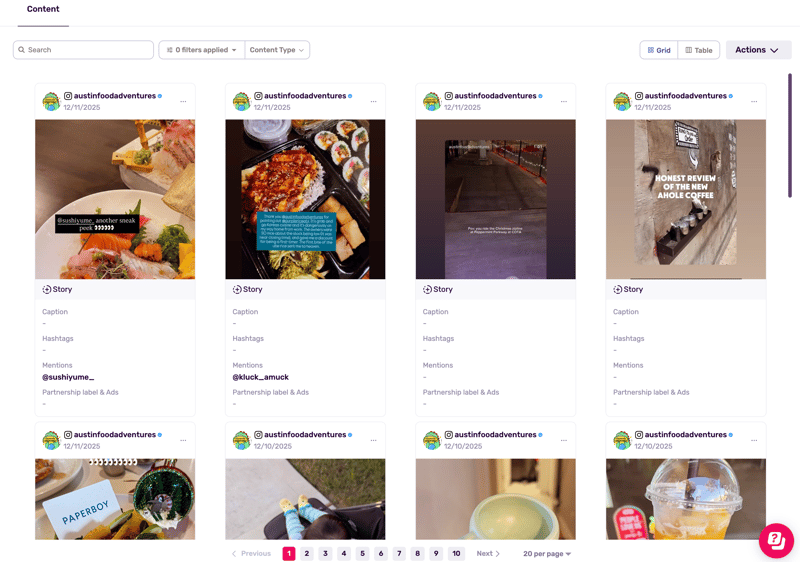This screenshot has width=800, height=562.
Task: Switch to Table view
Action: 698,50
